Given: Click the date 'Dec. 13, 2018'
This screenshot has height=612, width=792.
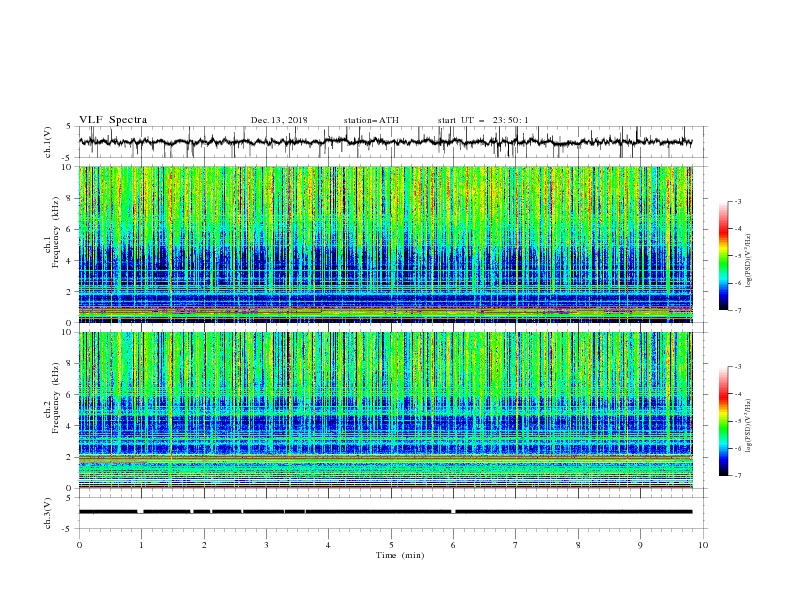Looking at the screenshot, I should tap(279, 120).
